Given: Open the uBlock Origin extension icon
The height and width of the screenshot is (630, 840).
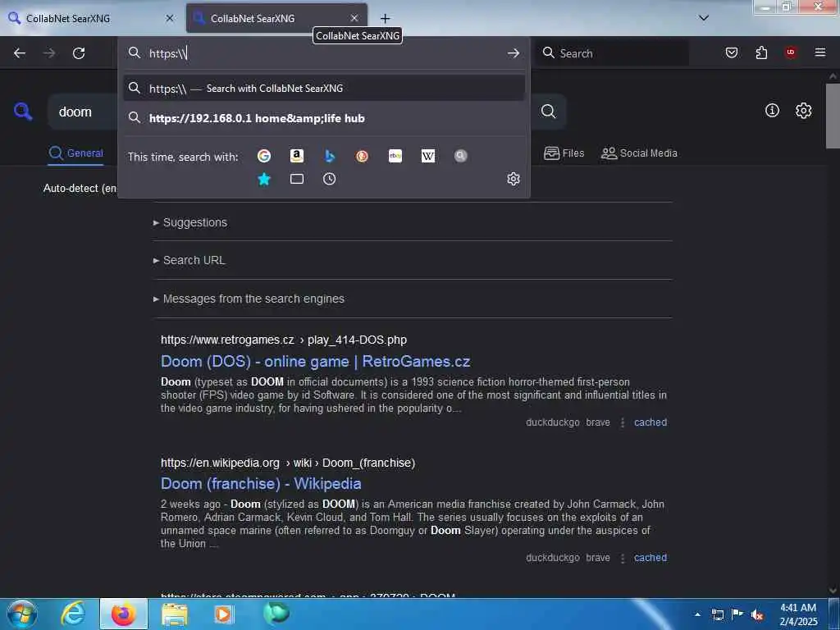Looking at the screenshot, I should (791, 52).
